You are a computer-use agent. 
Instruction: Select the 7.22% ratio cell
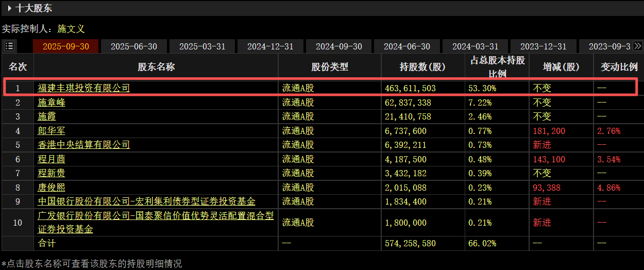480,103
